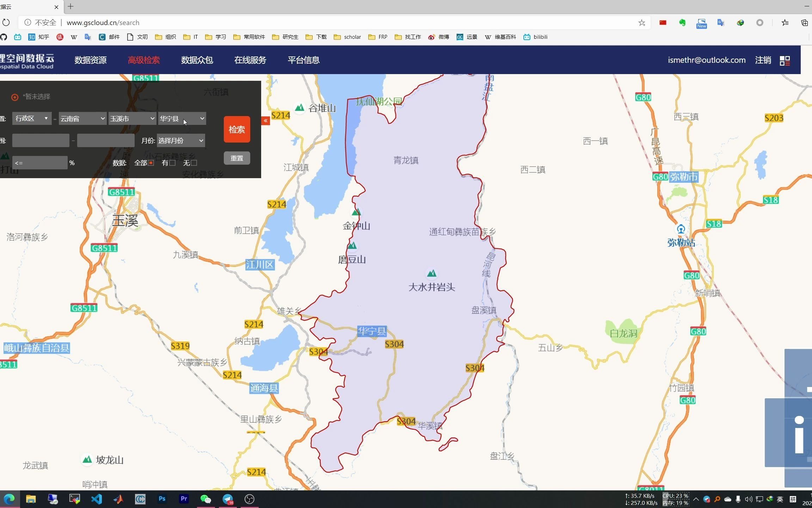Reload the page with refresh icon

tap(6, 23)
